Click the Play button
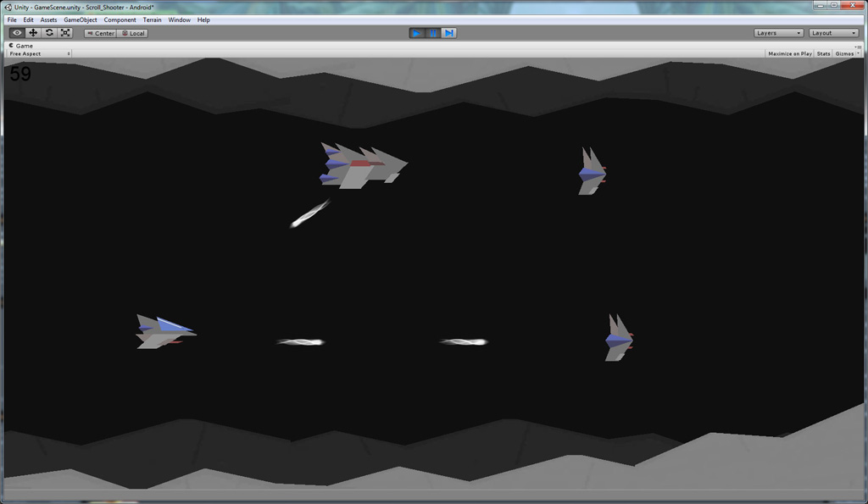The width and height of the screenshot is (868, 504). coord(417,33)
